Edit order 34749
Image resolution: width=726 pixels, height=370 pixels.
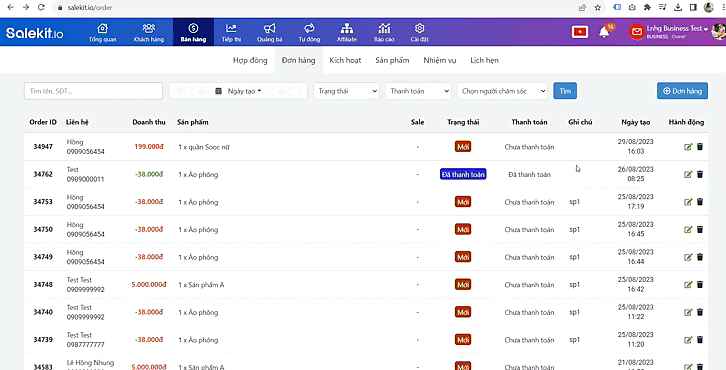pyautogui.click(x=688, y=257)
